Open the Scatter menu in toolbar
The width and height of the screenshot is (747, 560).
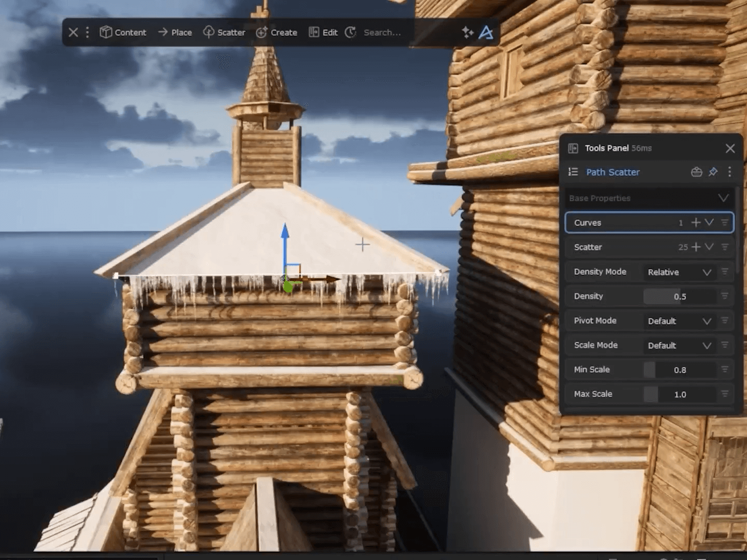(224, 32)
